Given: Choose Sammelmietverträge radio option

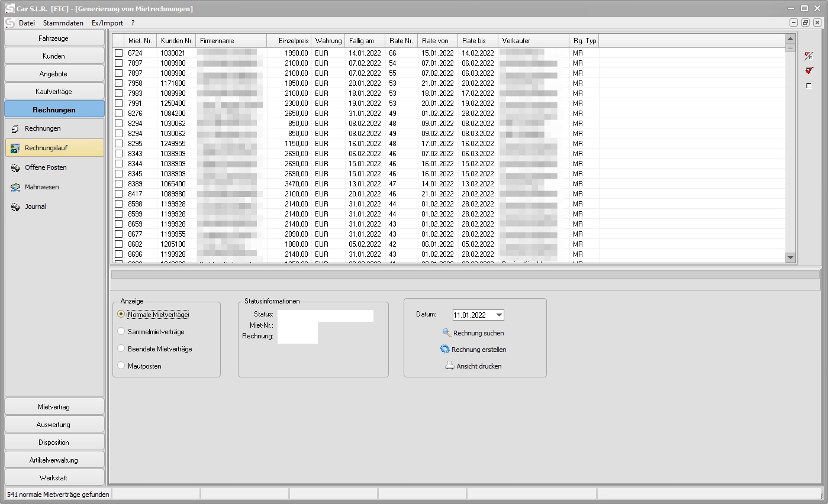Looking at the screenshot, I should pyautogui.click(x=121, y=332).
